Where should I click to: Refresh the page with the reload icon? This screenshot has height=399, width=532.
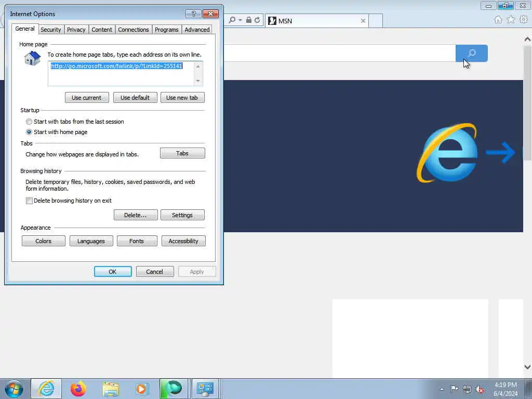257,20
